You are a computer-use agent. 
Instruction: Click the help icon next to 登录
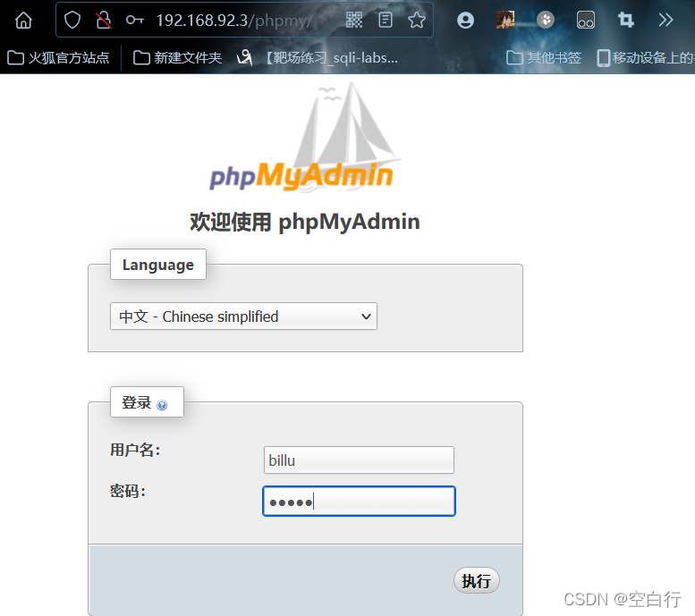click(162, 405)
